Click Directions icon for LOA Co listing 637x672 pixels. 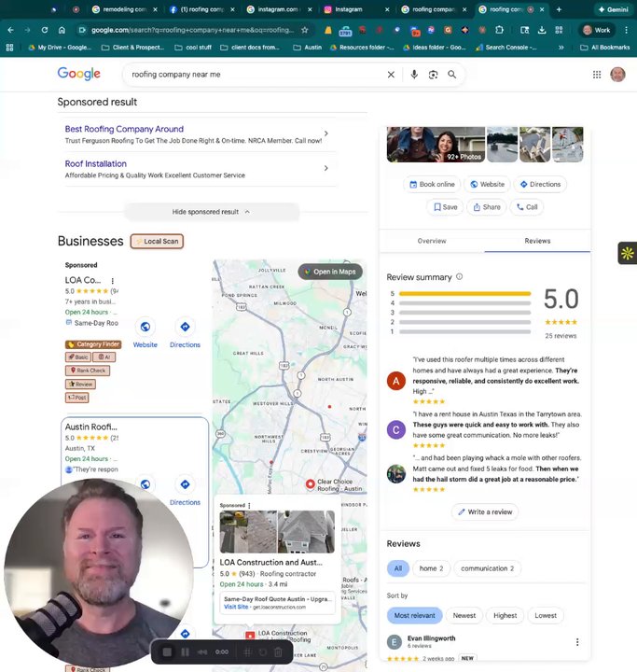[185, 327]
